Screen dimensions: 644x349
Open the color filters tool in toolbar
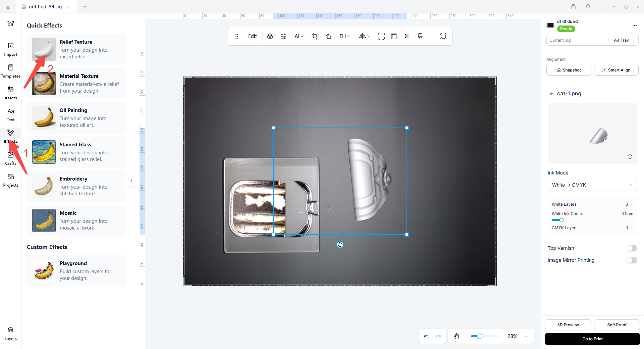pyautogui.click(x=270, y=36)
